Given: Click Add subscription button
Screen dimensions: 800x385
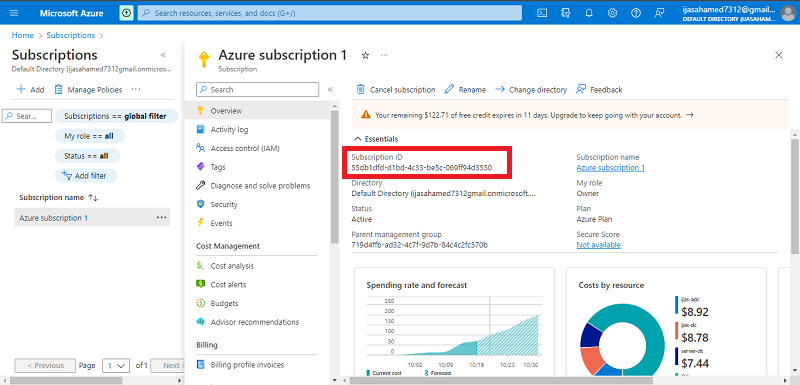Looking at the screenshot, I should (x=30, y=89).
